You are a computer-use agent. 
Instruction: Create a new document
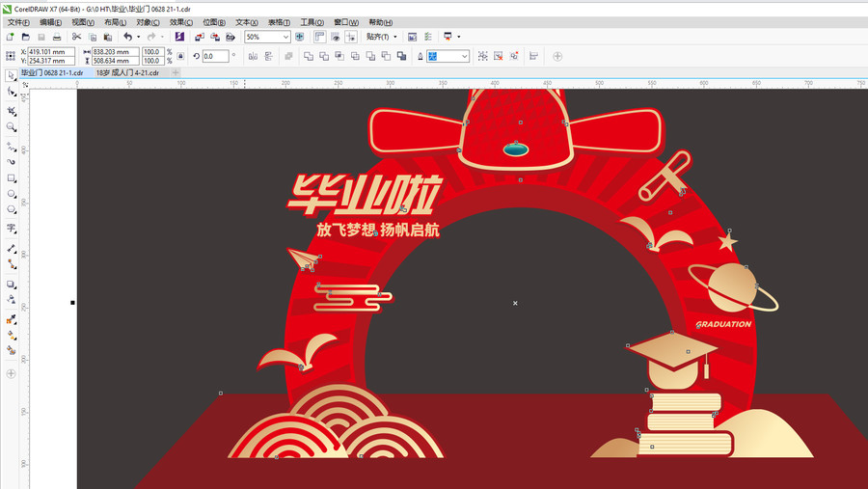click(10, 37)
